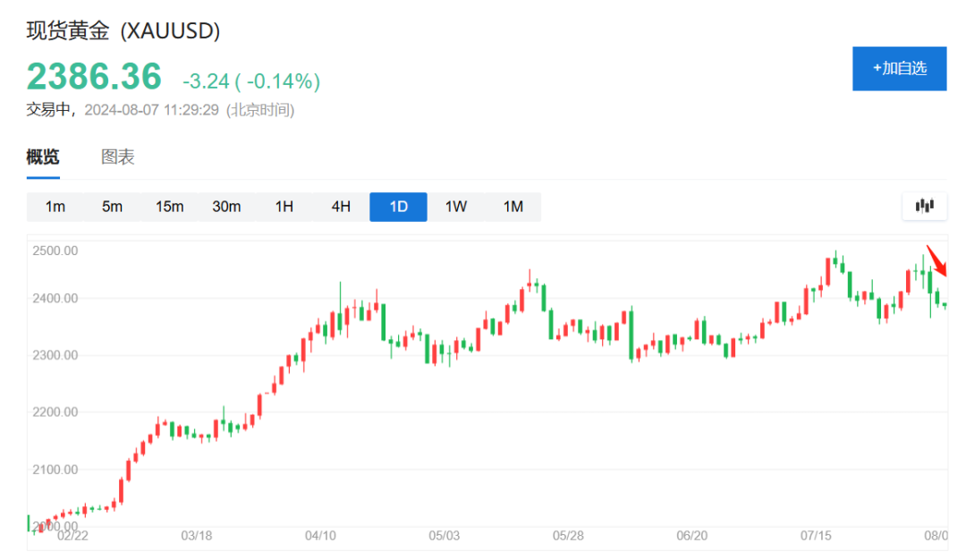Click the 2500.00 price axis label

(55, 250)
